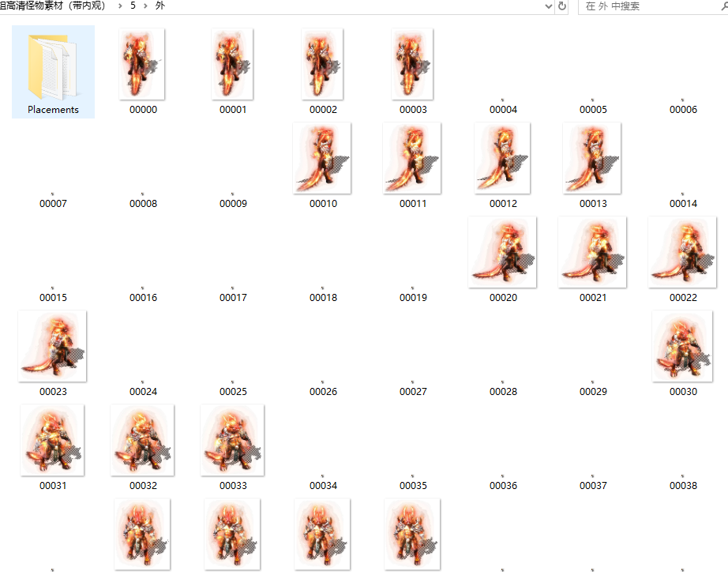Image resolution: width=728 pixels, height=572 pixels.
Task: Select the 00001 image thumbnail
Action: (232, 64)
